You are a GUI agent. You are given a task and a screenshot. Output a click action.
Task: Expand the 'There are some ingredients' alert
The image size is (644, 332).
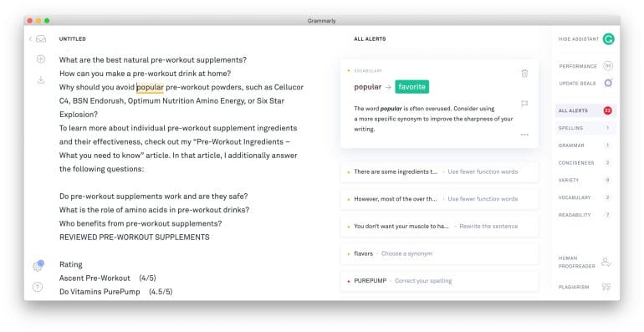[x=439, y=171]
